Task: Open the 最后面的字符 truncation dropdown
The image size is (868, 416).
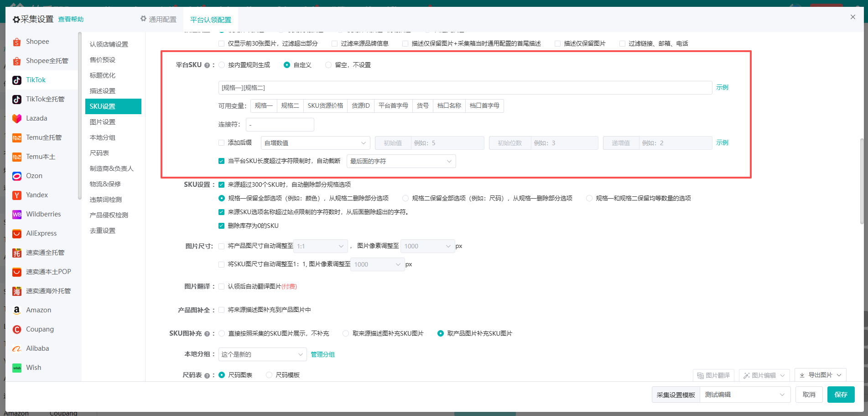Action: pyautogui.click(x=401, y=161)
